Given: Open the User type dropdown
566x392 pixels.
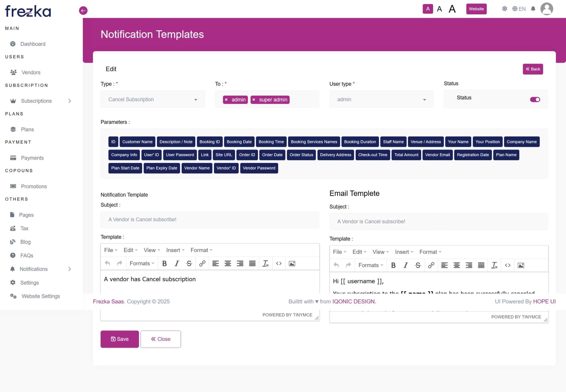Looking at the screenshot, I should click(381, 100).
